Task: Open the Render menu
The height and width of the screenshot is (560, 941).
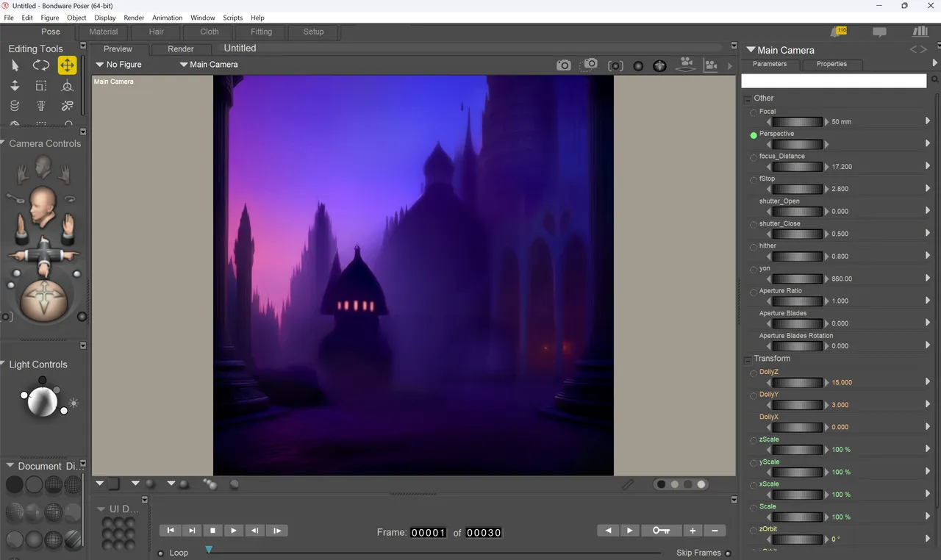Action: pos(134,18)
